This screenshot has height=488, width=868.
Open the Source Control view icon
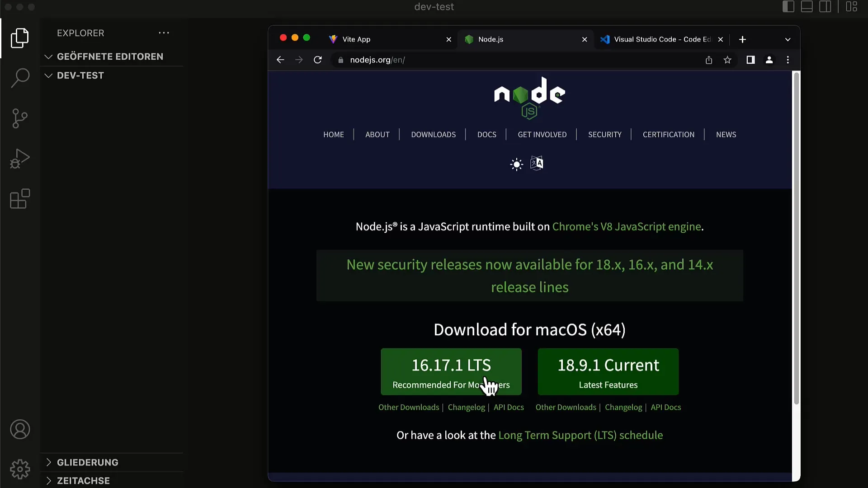coord(20,119)
